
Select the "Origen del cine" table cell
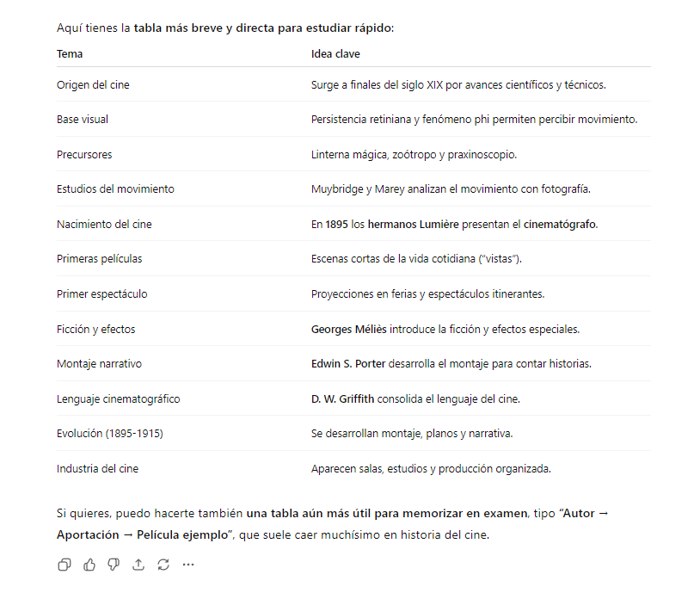(x=93, y=85)
